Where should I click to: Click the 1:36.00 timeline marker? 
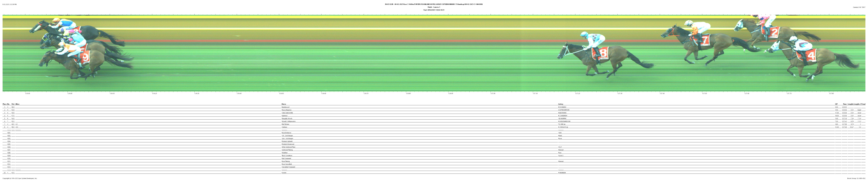[70, 93]
